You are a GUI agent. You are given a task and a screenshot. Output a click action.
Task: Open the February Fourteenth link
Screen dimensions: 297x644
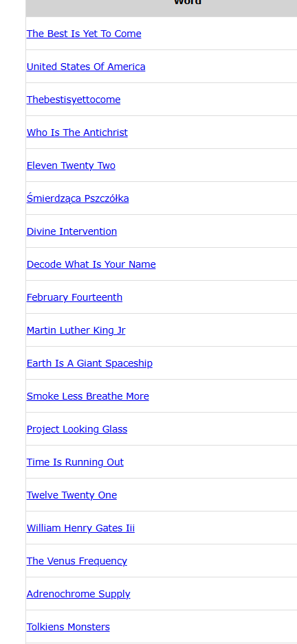pyautogui.click(x=74, y=297)
